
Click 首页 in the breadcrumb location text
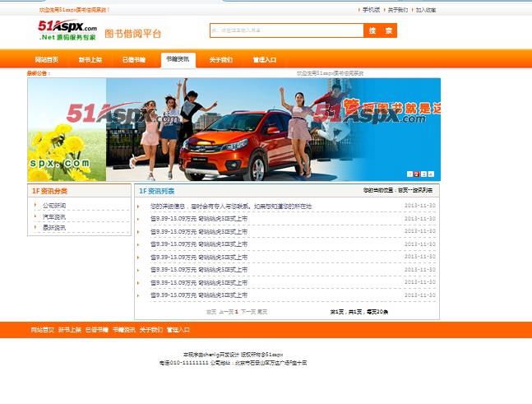403,190
